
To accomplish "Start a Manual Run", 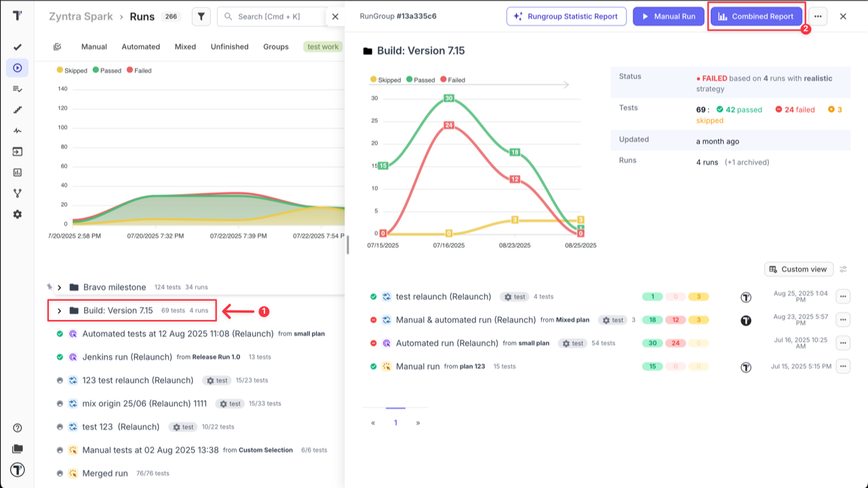I will (x=669, y=16).
